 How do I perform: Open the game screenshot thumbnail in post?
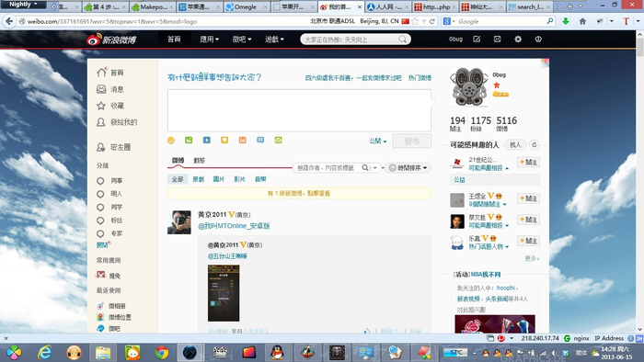tap(224, 293)
